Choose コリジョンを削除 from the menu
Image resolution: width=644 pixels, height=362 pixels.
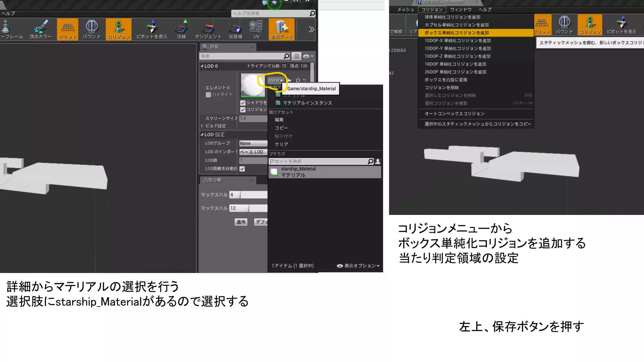point(476,88)
